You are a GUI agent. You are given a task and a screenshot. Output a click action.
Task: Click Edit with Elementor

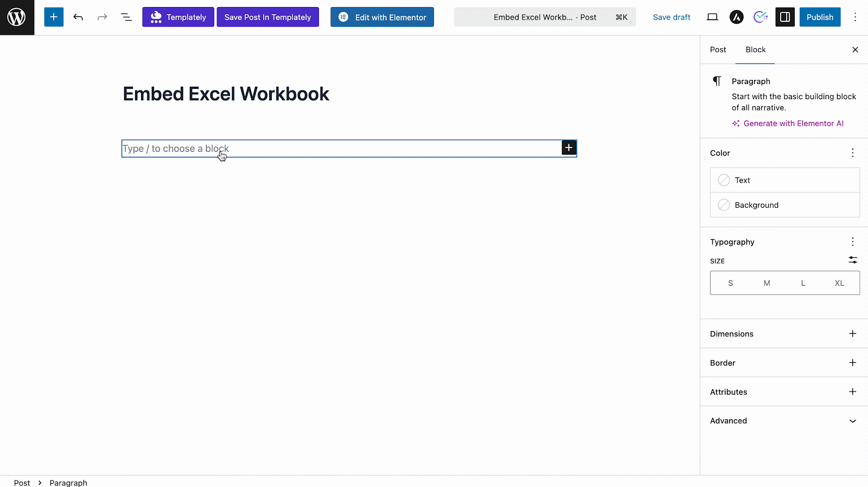click(382, 17)
